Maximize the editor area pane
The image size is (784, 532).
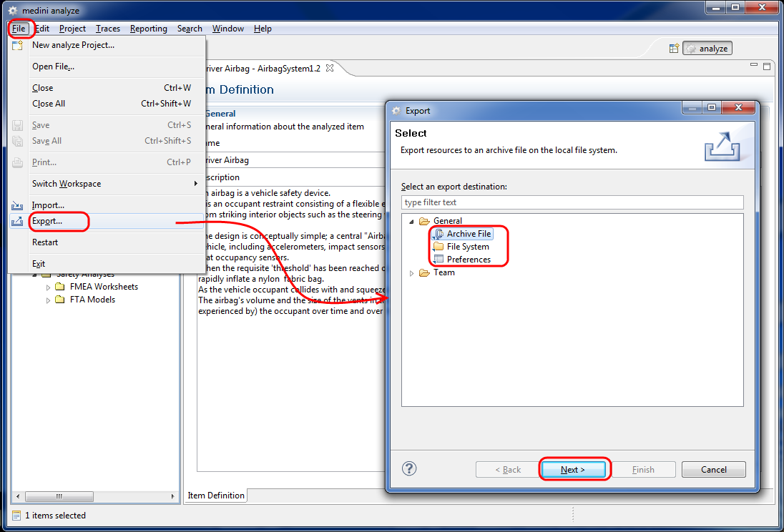767,66
